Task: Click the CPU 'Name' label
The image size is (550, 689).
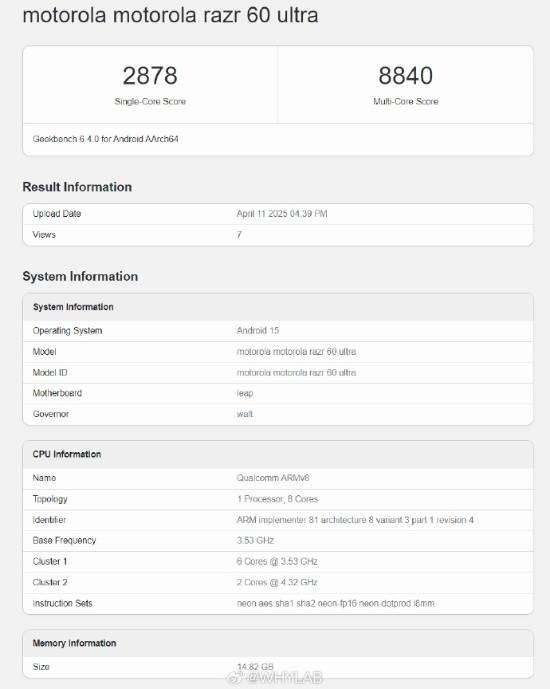Action: click(44, 478)
